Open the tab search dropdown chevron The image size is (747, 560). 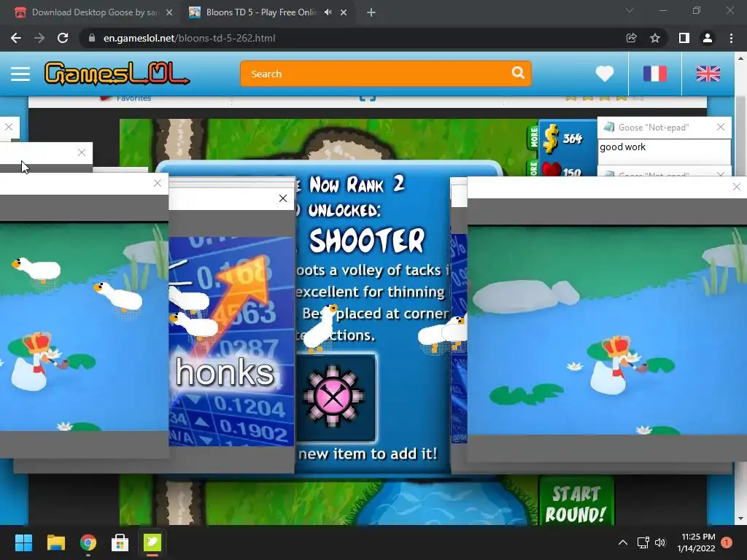630,10
